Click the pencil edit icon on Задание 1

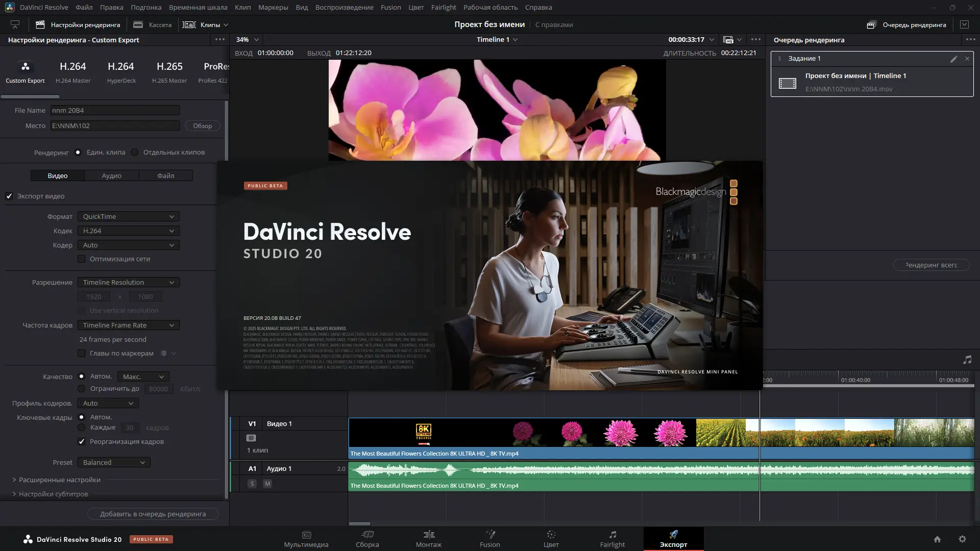953,59
